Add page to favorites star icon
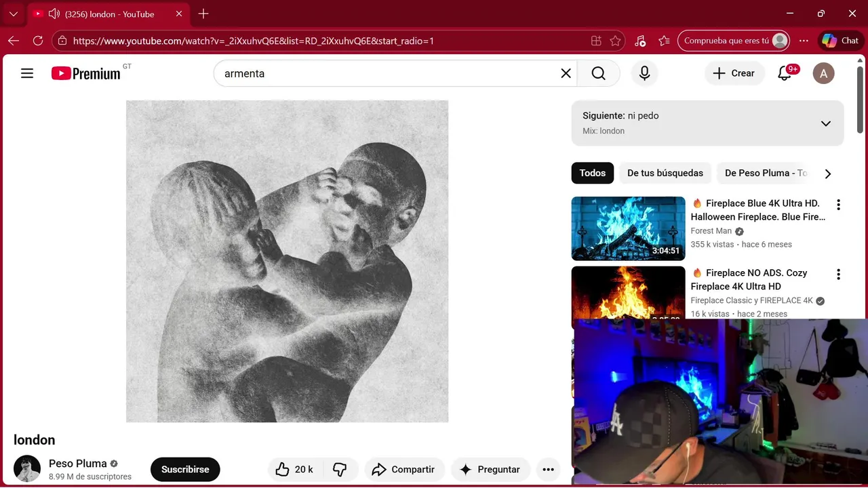Image resolution: width=868 pixels, height=488 pixels. (x=615, y=41)
